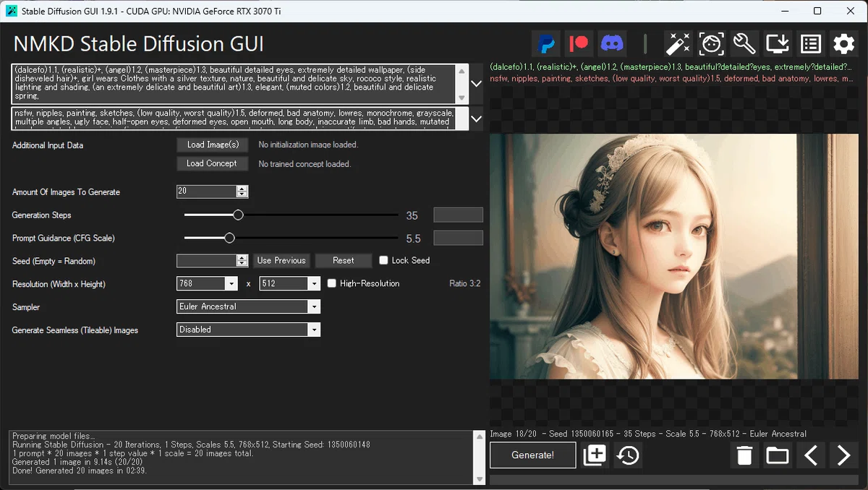Open the PayPal donation link icon

(548, 44)
